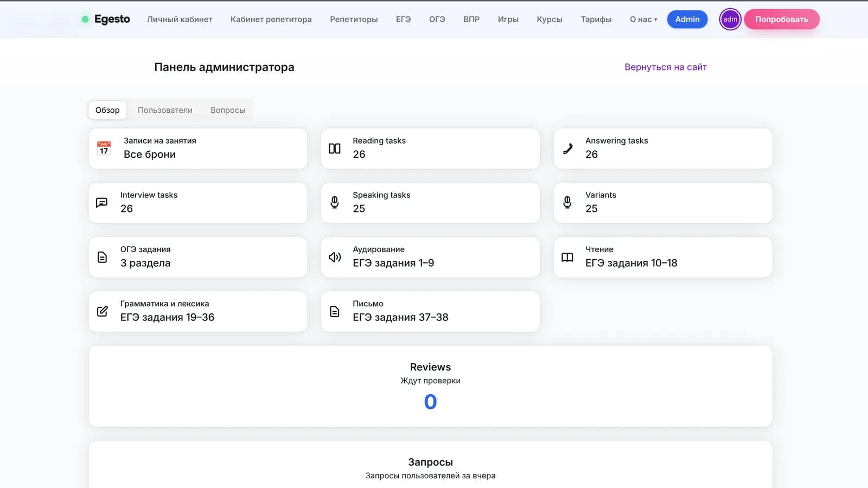Screen dimensions: 868x488
Task: Go to Игры section
Action: (508, 20)
